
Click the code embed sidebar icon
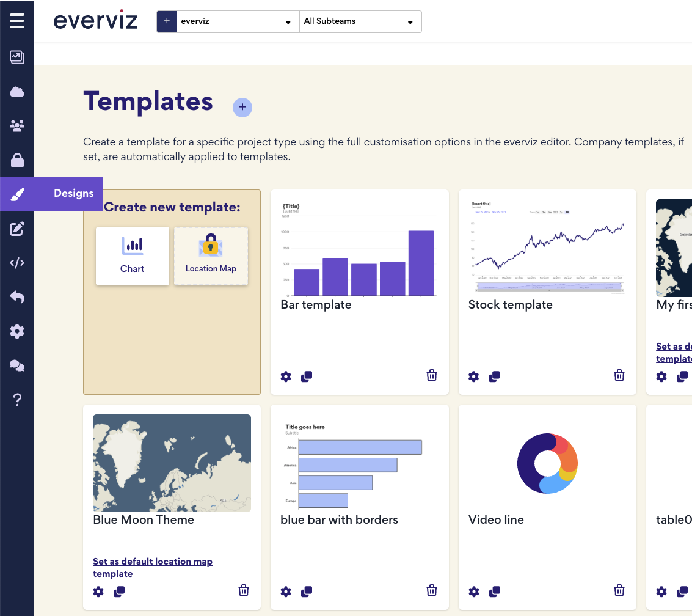(x=16, y=263)
